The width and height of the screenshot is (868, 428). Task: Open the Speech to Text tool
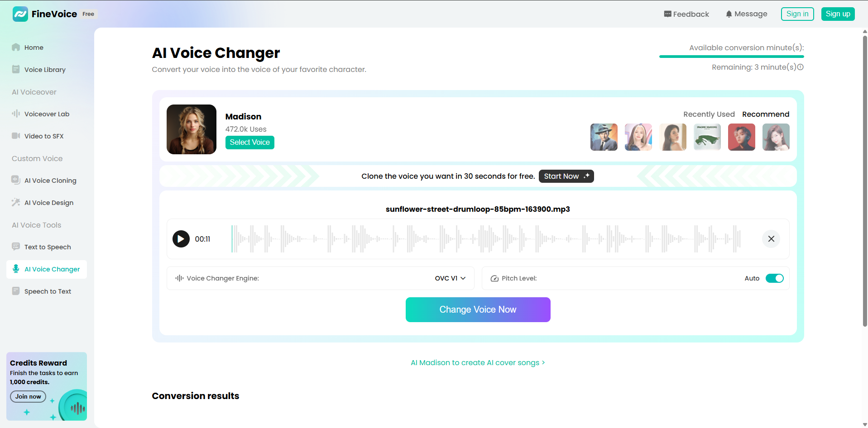[x=48, y=291]
